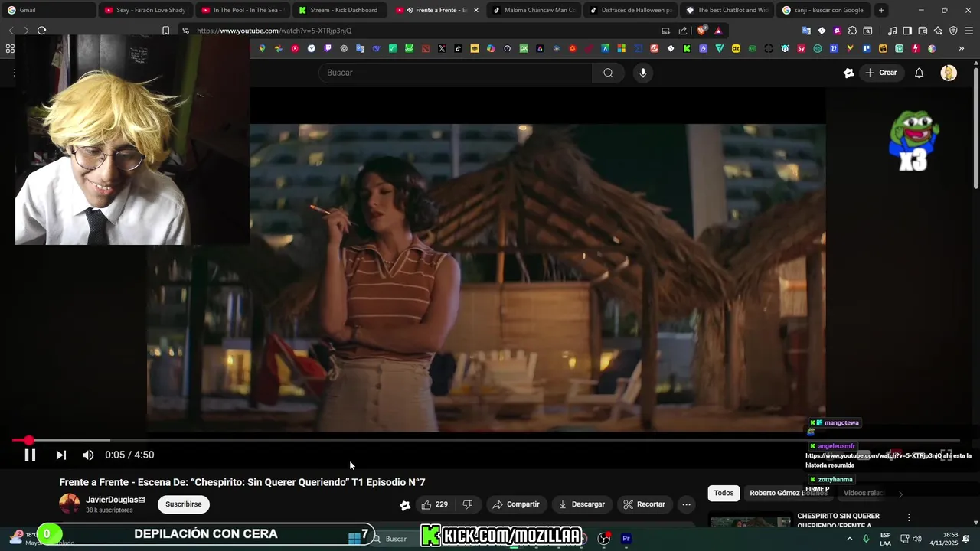Close the Frente a Frente tab
Viewport: 980px width, 551px height.
[x=476, y=10]
